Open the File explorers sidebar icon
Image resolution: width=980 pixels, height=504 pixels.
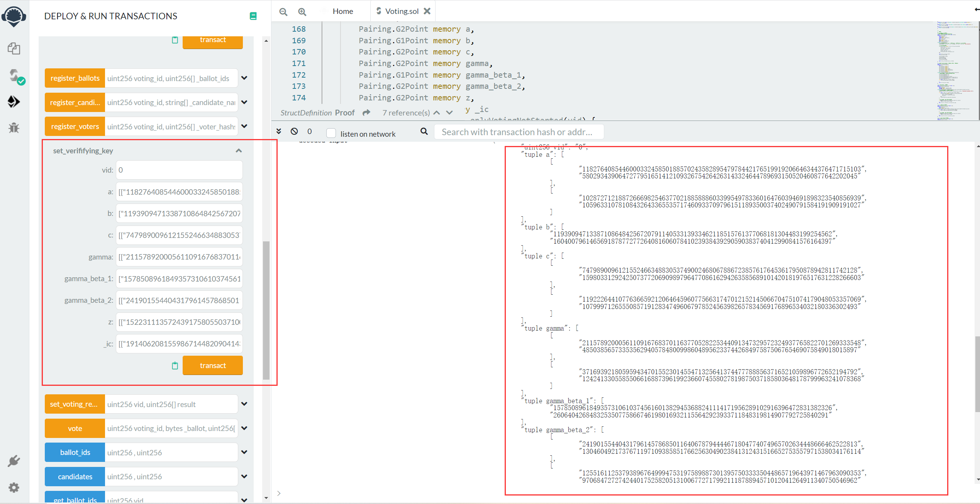(14, 49)
